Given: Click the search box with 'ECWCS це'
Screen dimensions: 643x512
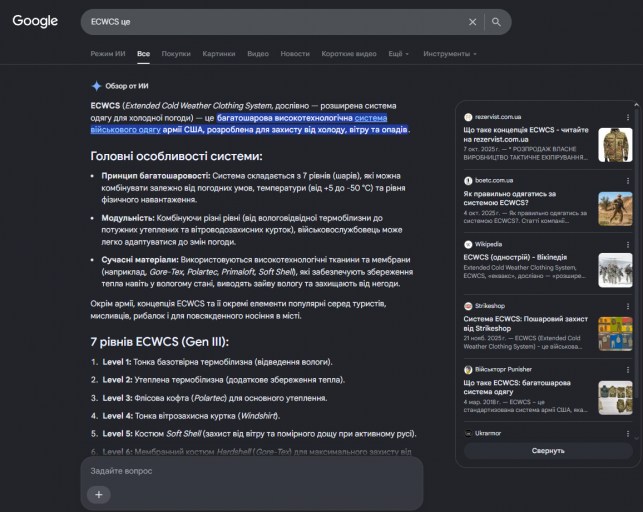Looking at the screenshot, I should click(275, 22).
